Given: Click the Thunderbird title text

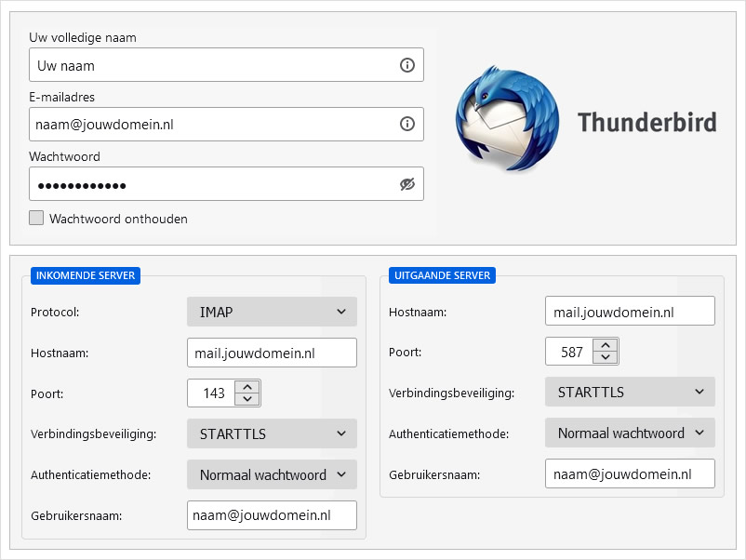Looking at the screenshot, I should [647, 122].
